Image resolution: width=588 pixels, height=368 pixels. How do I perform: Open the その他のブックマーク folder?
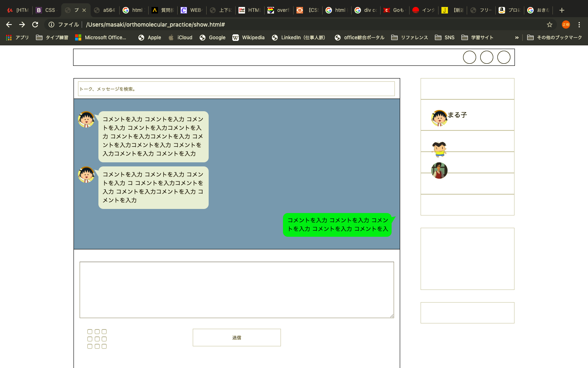click(555, 38)
